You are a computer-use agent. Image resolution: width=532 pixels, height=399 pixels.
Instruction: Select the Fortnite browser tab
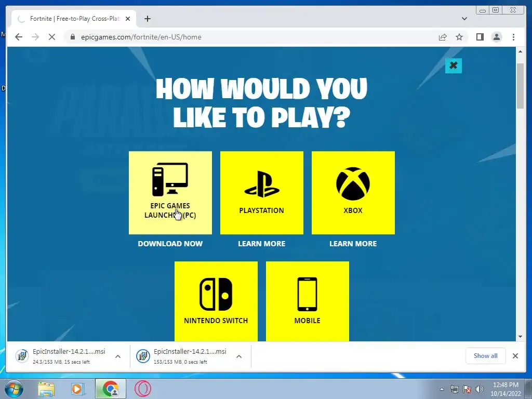click(74, 19)
